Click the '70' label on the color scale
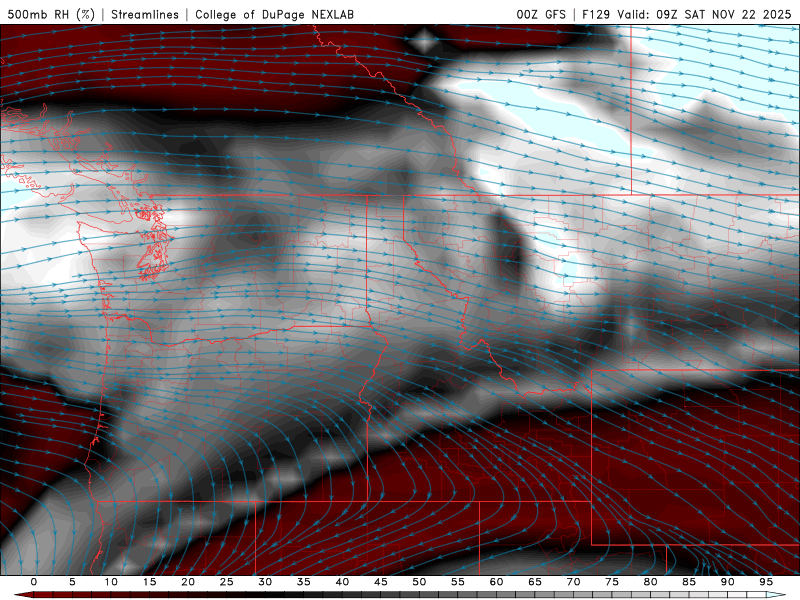 pos(573,582)
